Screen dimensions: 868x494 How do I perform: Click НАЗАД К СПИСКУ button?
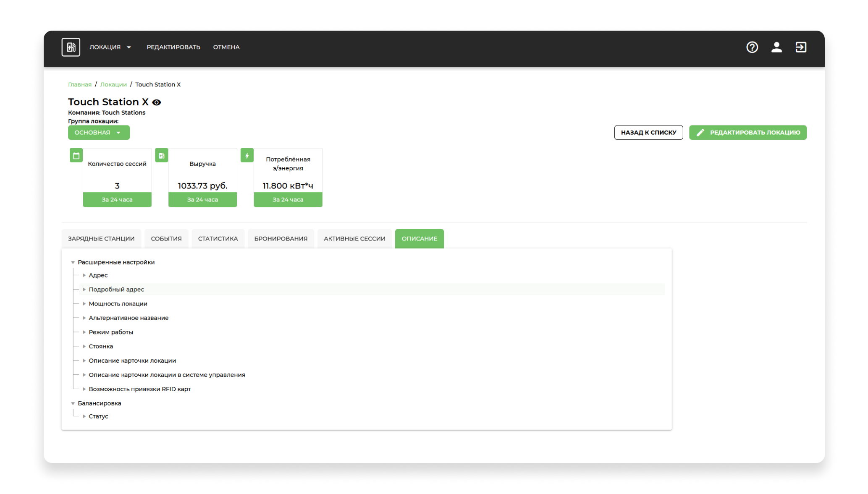point(649,133)
